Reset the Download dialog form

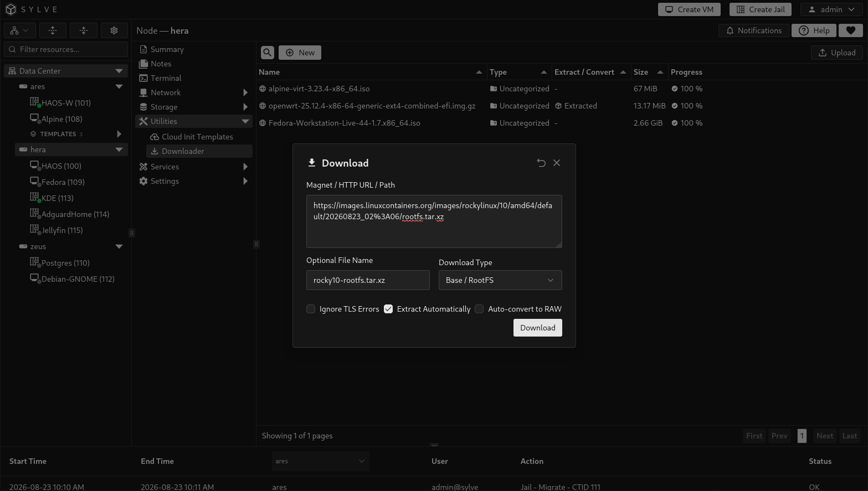(541, 163)
